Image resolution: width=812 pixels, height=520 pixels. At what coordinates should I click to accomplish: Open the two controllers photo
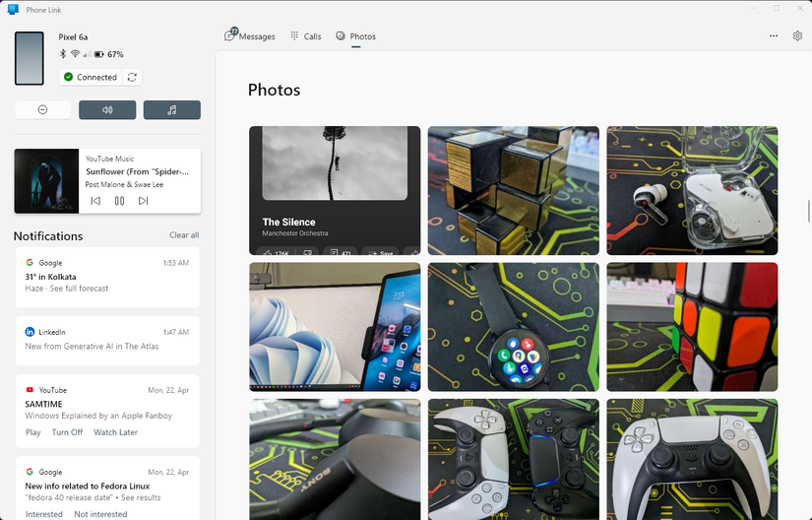[x=513, y=459]
